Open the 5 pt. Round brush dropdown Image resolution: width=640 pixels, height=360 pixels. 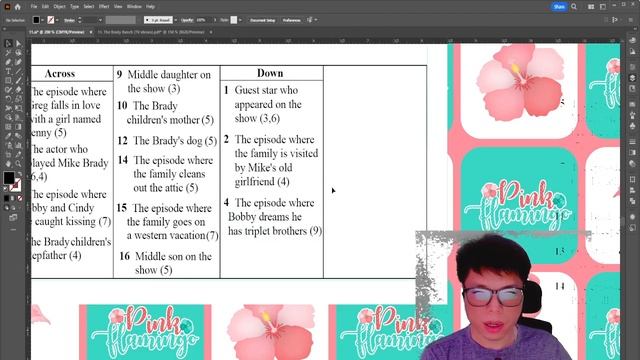pyautogui.click(x=176, y=20)
